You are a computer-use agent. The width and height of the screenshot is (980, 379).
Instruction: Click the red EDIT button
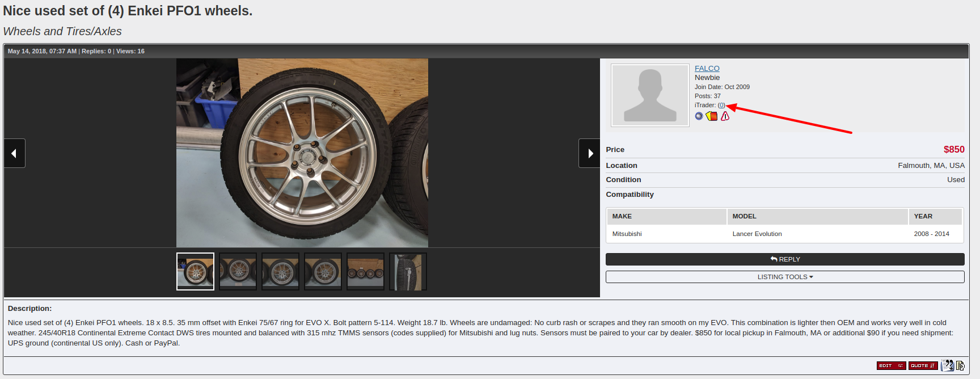[892, 365]
